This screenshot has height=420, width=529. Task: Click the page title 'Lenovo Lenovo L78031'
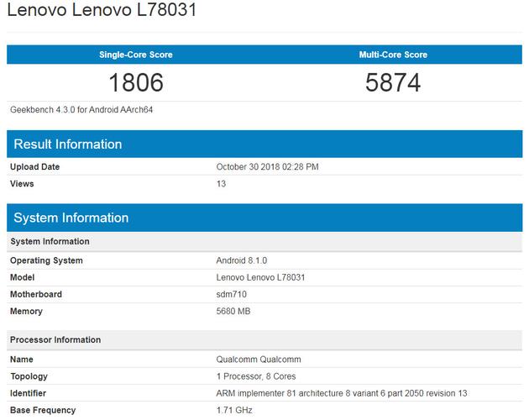102,9
